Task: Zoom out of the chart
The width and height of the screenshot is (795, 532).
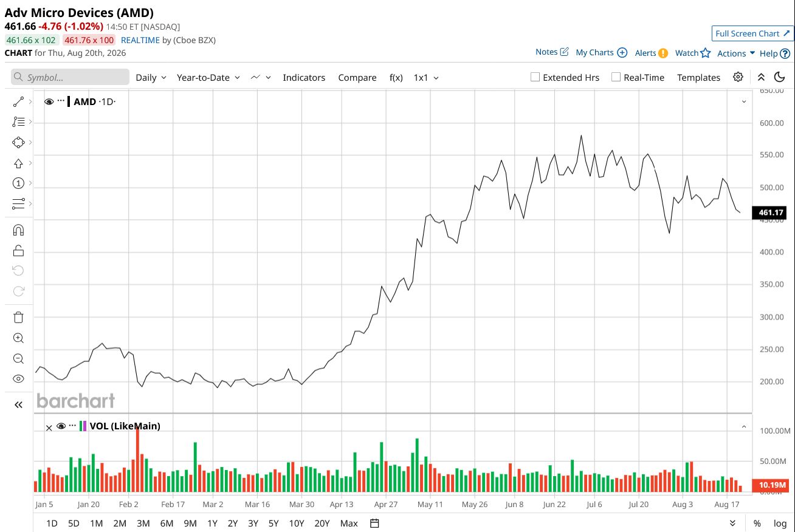Action: point(18,358)
